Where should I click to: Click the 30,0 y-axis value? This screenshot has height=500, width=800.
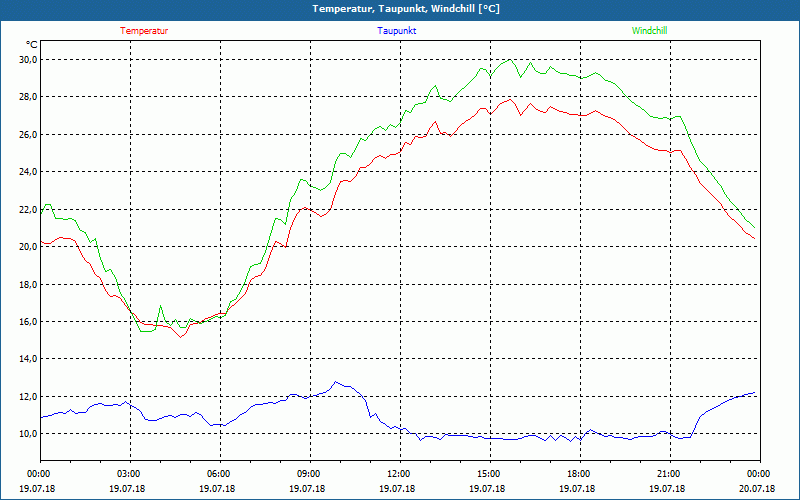click(29, 60)
